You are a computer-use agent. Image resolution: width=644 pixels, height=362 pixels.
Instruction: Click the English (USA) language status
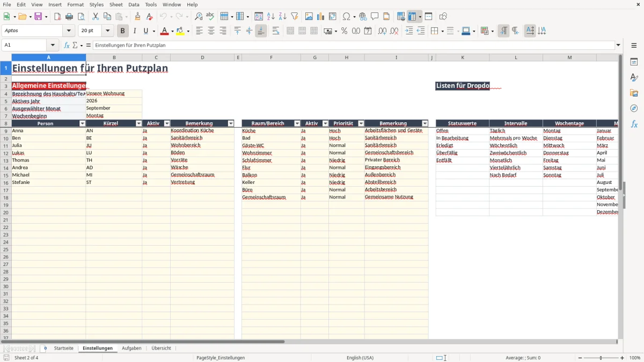(x=360, y=358)
